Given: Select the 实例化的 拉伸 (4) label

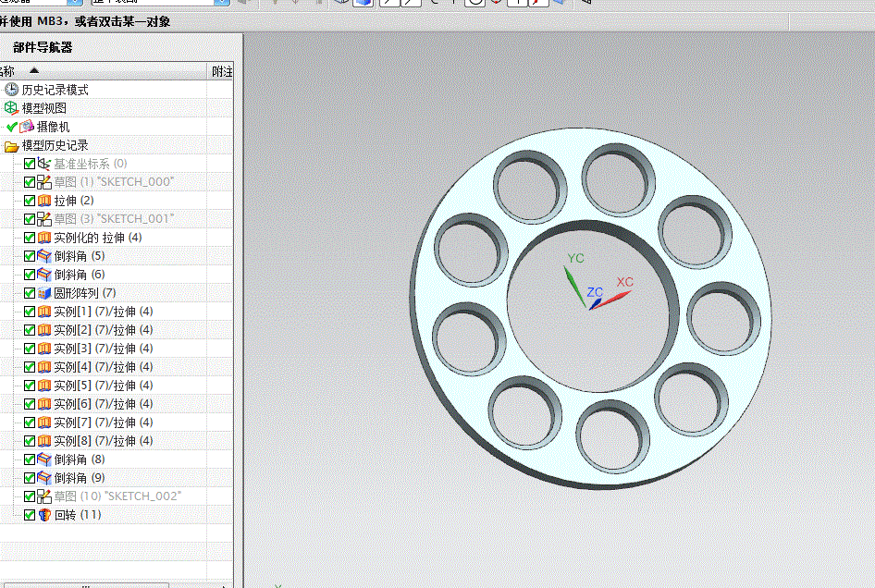Looking at the screenshot, I should (x=98, y=238).
